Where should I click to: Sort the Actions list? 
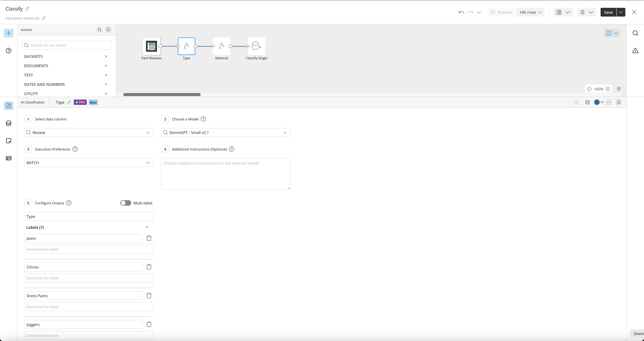pyautogui.click(x=99, y=30)
